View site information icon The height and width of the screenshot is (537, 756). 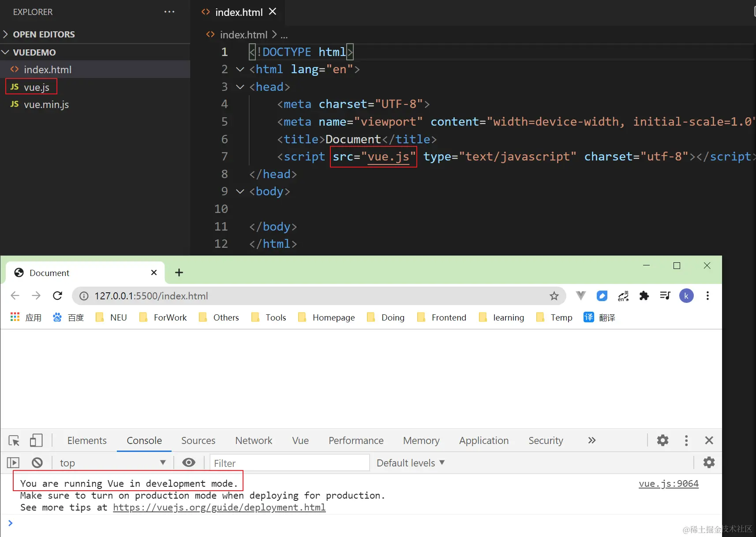84,296
